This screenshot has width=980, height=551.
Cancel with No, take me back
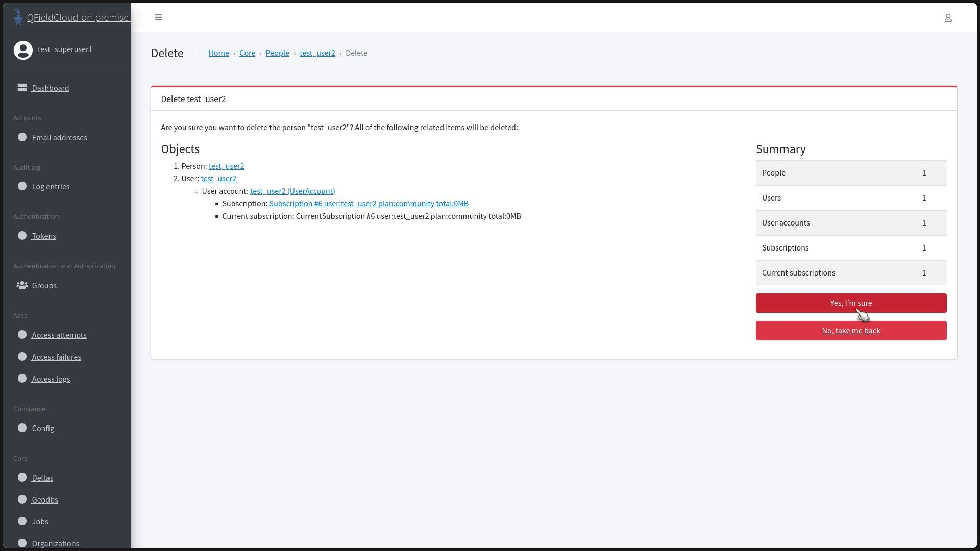(851, 331)
